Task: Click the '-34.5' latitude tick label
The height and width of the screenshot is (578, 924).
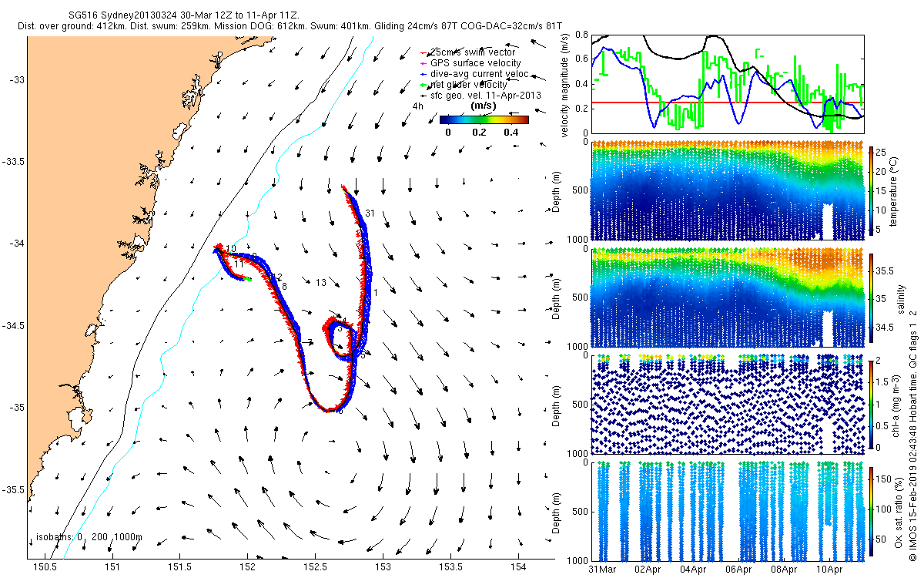Action: coord(12,326)
